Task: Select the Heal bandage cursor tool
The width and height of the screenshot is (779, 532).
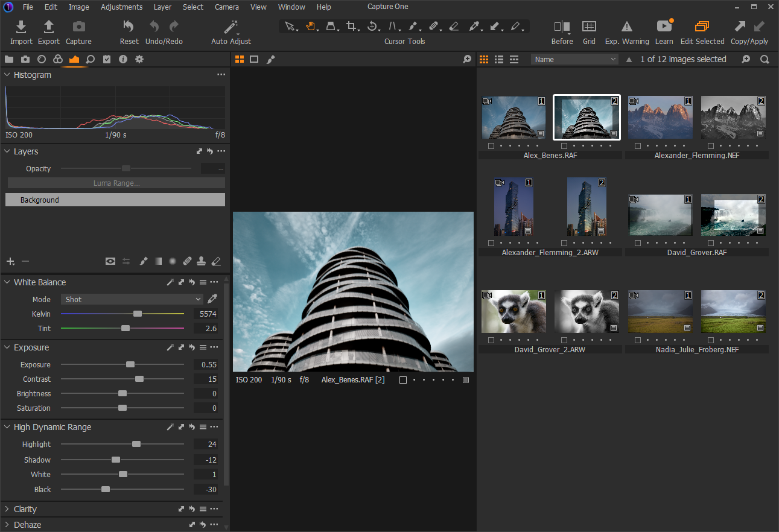Action: click(433, 27)
